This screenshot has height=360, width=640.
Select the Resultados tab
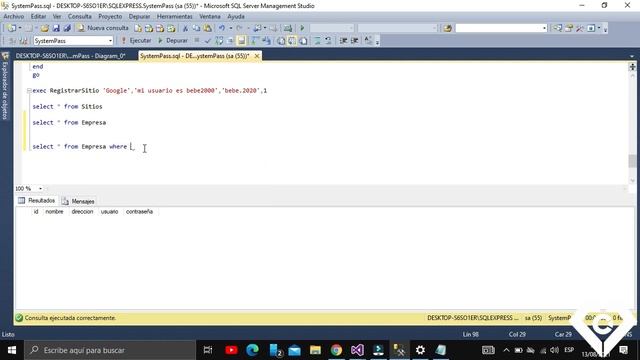pos(37,200)
